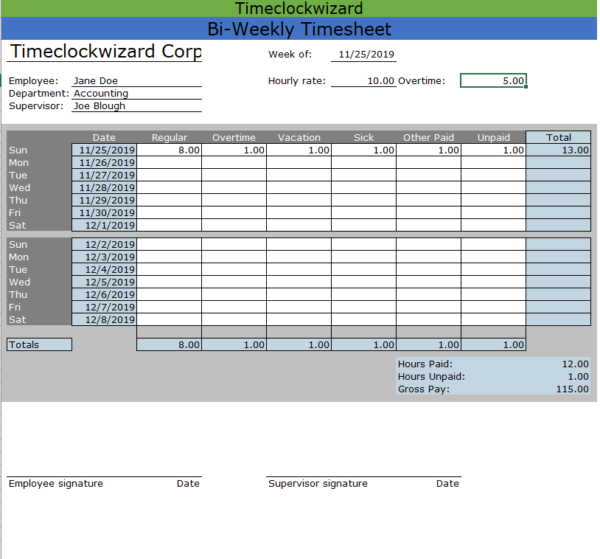This screenshot has height=559, width=600.
Task: Click the Gross Pay label
Action: point(424,389)
